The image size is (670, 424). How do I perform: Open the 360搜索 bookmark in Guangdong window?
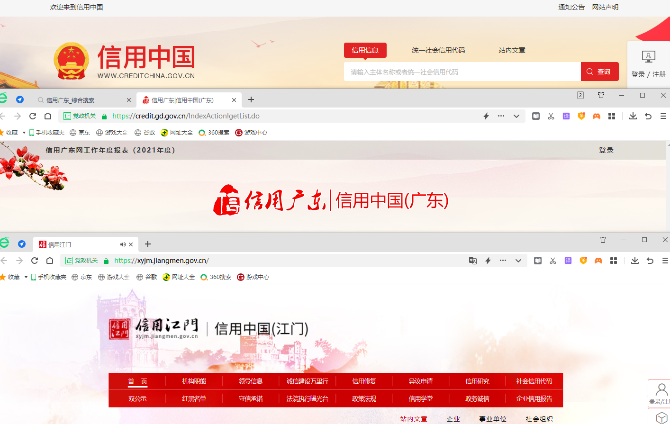[x=214, y=132]
